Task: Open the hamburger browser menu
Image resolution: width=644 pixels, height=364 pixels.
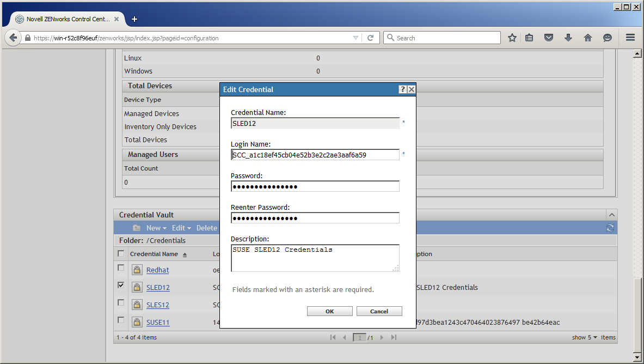Action: [x=630, y=38]
